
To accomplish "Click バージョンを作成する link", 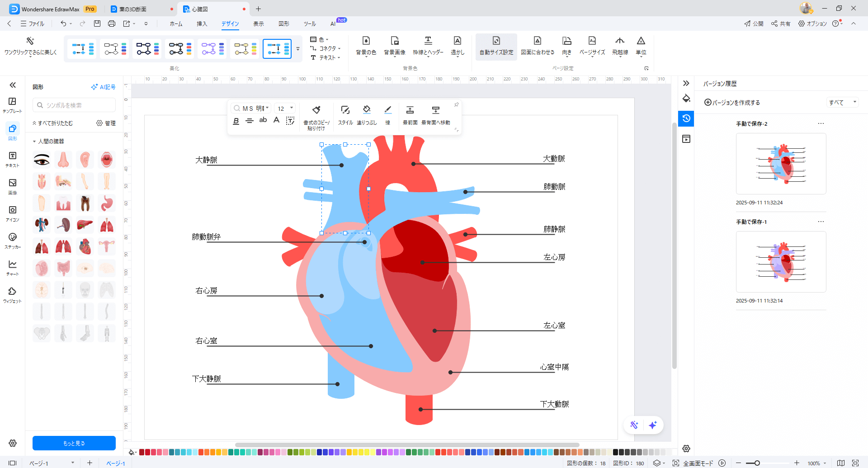I will 732,103.
